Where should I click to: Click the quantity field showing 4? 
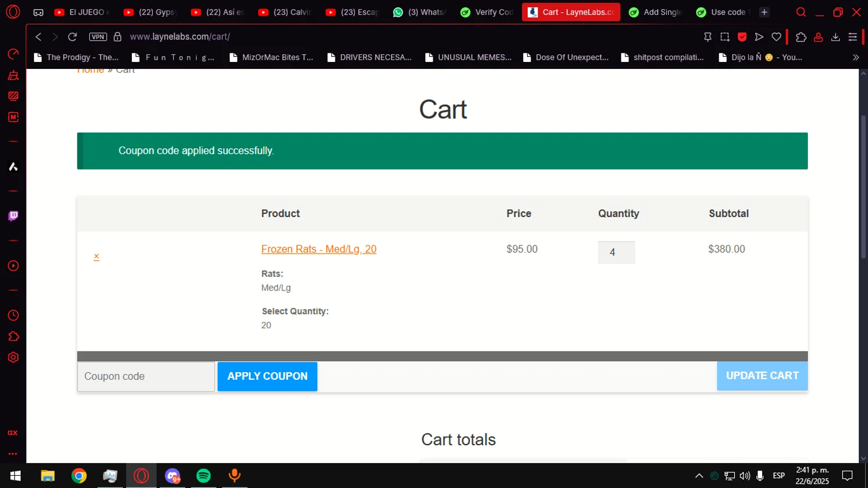pos(616,252)
